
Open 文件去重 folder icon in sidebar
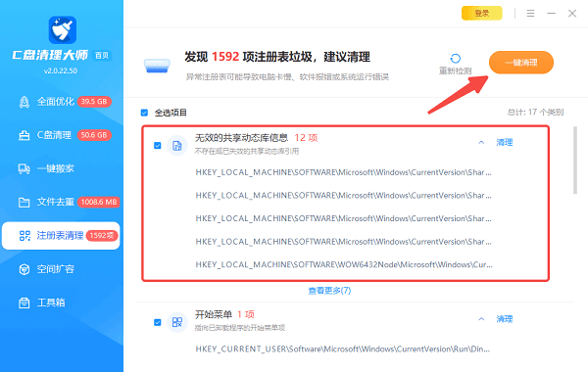point(24,203)
